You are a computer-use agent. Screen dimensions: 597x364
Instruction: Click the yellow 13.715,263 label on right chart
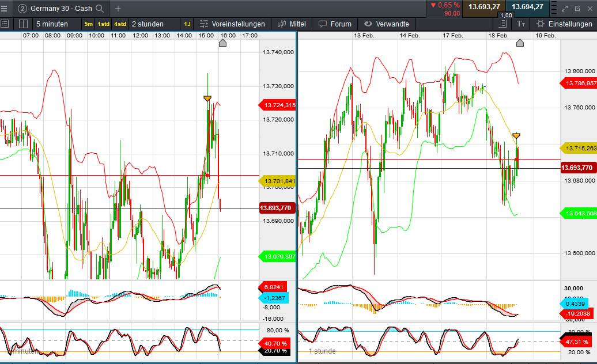(579, 149)
